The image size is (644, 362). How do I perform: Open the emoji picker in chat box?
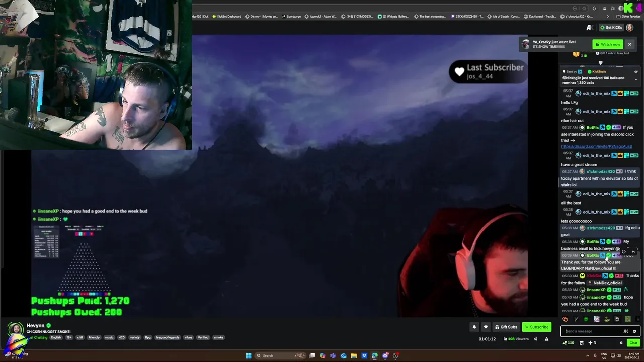click(634, 331)
